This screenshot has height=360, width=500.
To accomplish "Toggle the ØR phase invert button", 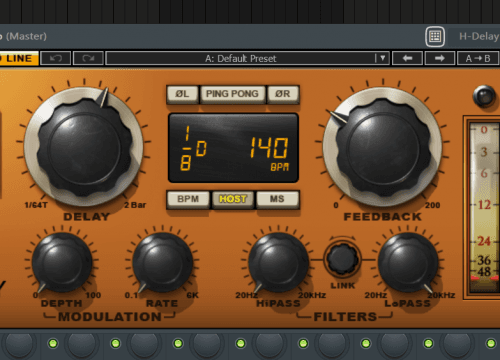I will (283, 94).
